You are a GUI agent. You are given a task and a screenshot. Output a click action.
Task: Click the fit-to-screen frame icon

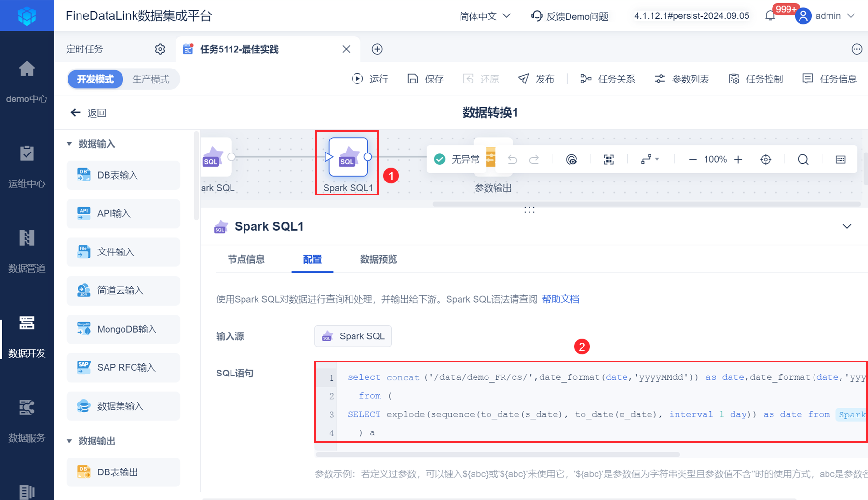[x=609, y=159]
